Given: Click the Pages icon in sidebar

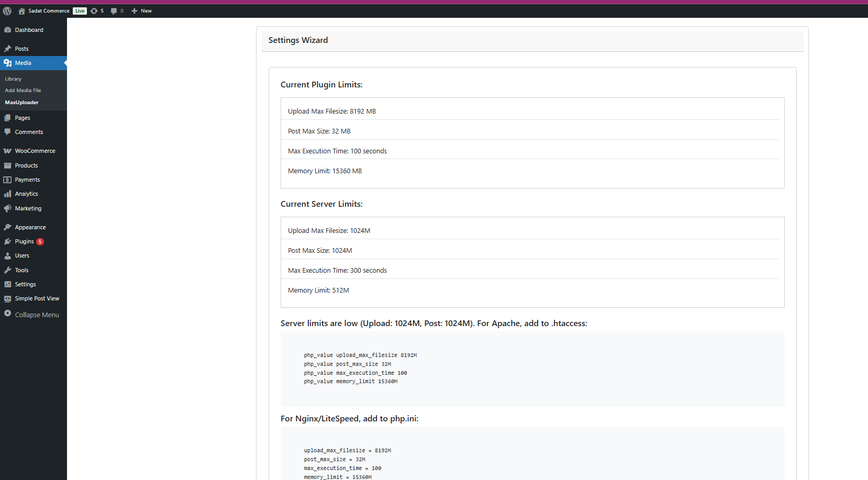Looking at the screenshot, I should click(7, 118).
